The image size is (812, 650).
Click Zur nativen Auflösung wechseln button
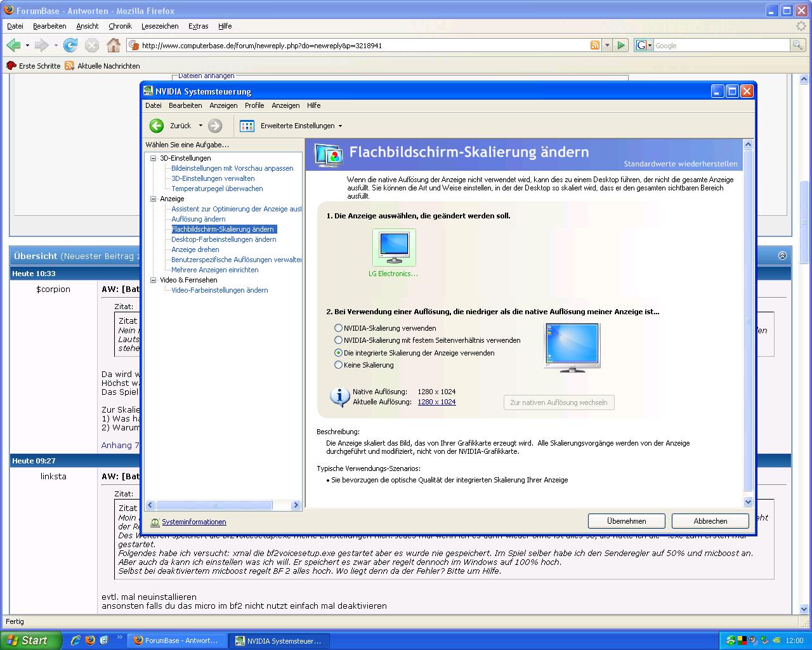click(559, 402)
